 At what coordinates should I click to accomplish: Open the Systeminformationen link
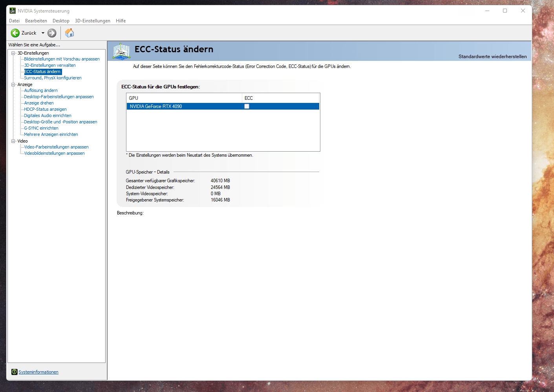point(38,372)
